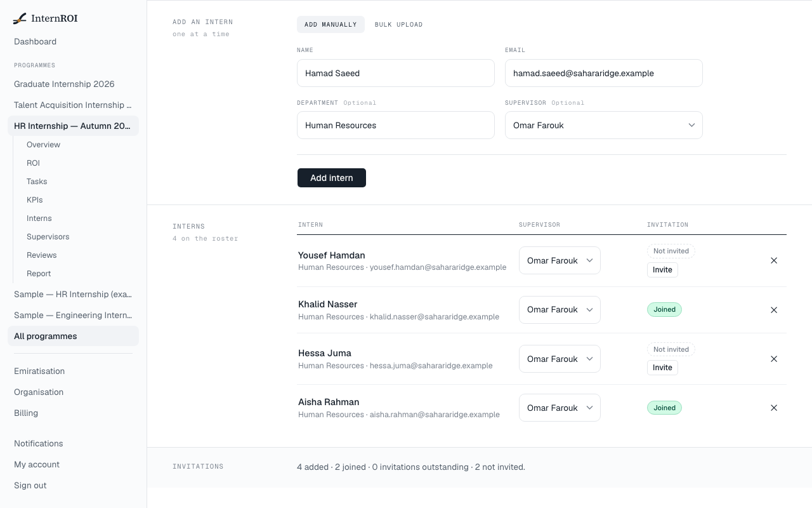Open My account settings

coord(73,465)
